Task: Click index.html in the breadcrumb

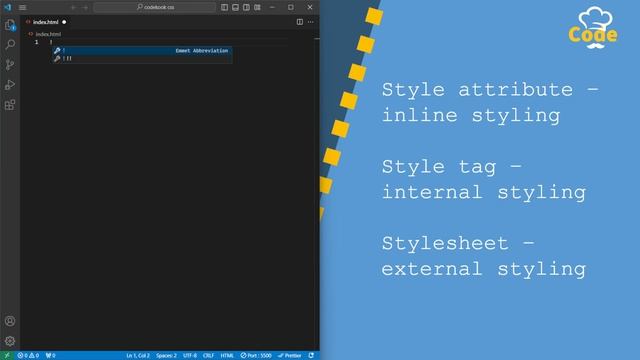Action: (48, 34)
